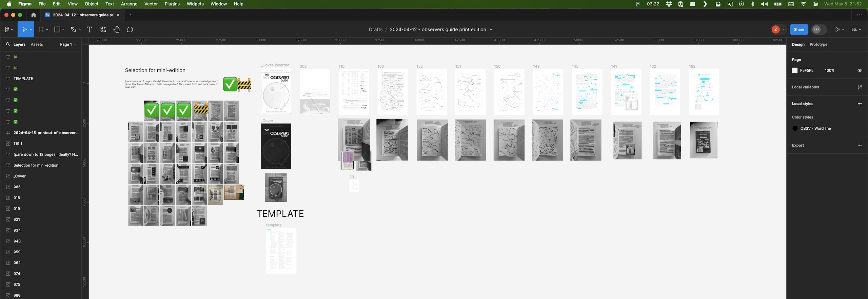Open the Resources components tool
This screenshot has height=299, width=868.
[x=103, y=30]
